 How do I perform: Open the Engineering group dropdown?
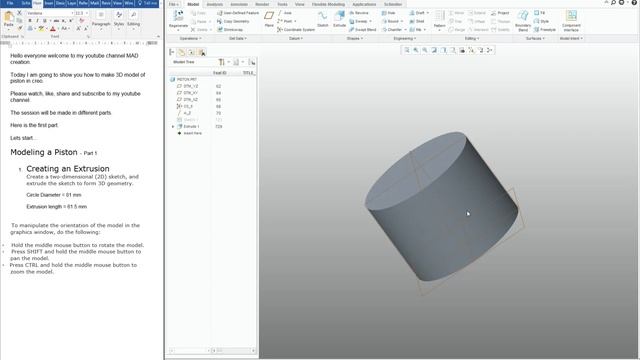(x=405, y=38)
